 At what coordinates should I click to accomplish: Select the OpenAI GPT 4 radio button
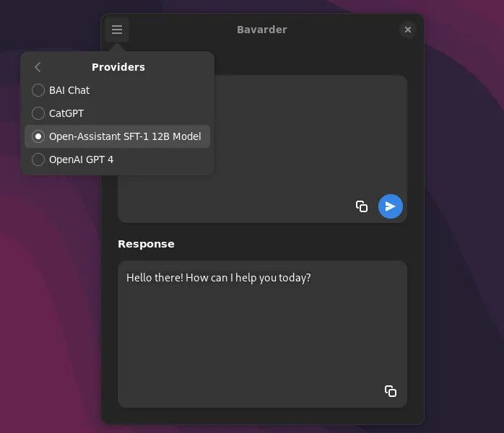[38, 159]
